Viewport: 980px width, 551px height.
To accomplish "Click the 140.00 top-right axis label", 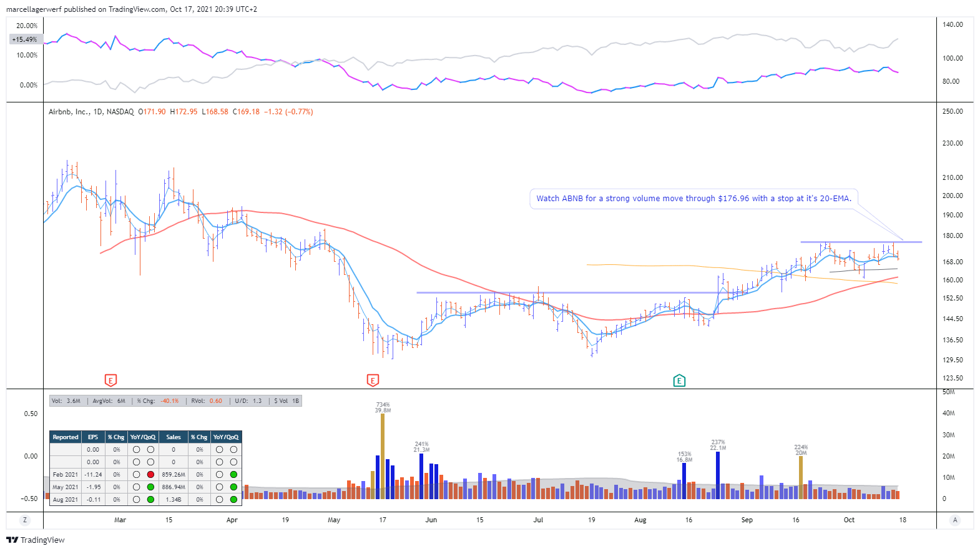I will tap(953, 24).
